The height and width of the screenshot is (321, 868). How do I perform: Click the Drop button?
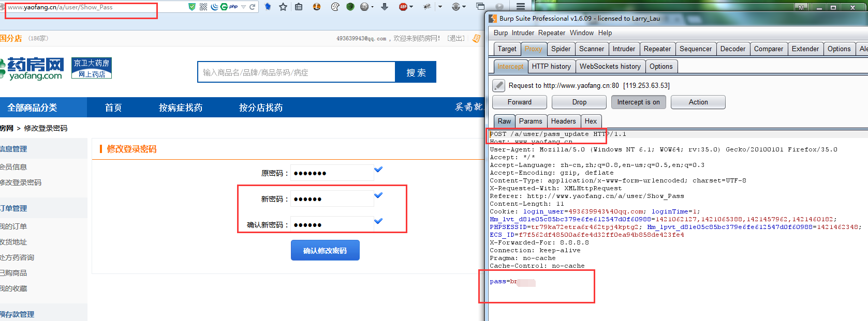coord(579,102)
